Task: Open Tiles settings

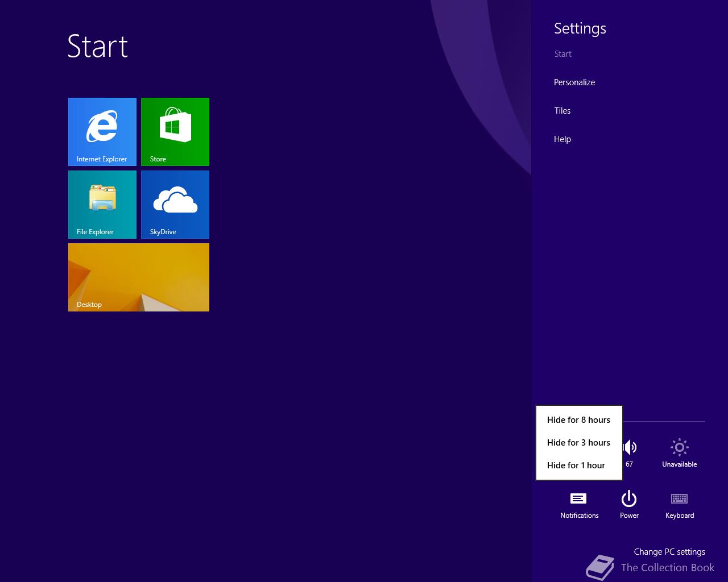Action: coord(562,111)
